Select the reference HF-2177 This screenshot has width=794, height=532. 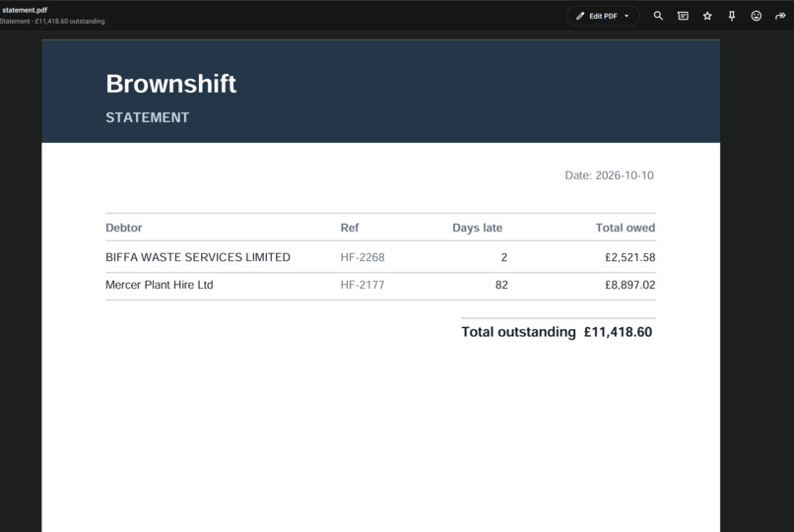[363, 285]
